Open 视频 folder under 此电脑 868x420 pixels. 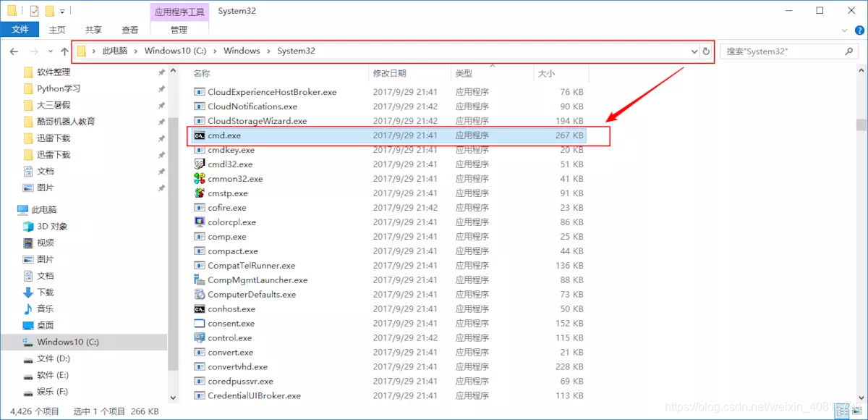tap(46, 243)
